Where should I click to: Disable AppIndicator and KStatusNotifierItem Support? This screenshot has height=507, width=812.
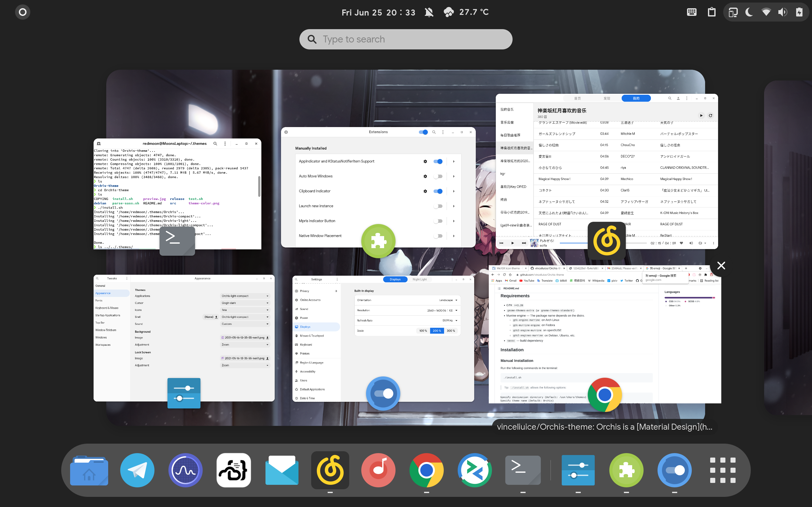[438, 161]
